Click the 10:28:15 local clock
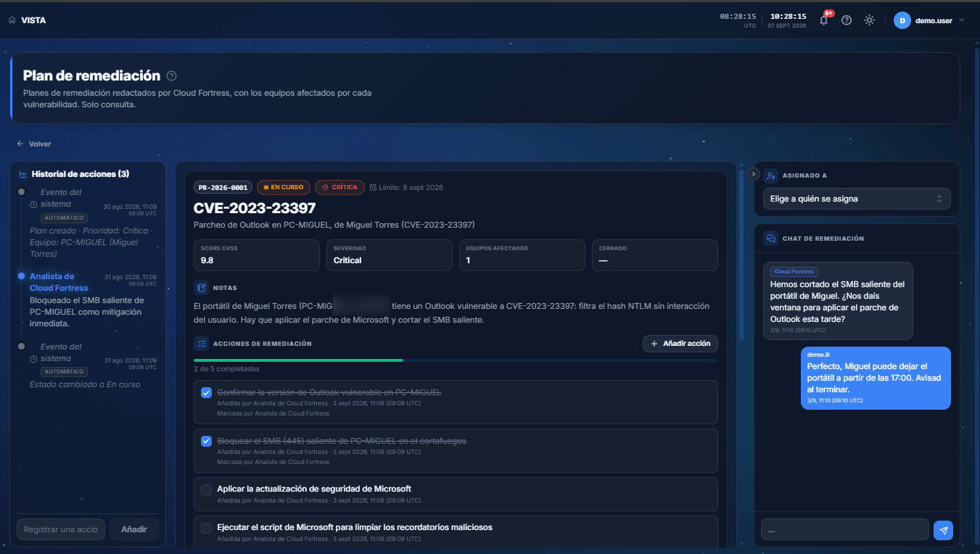Image resolution: width=980 pixels, height=554 pixels. pyautogui.click(x=788, y=16)
